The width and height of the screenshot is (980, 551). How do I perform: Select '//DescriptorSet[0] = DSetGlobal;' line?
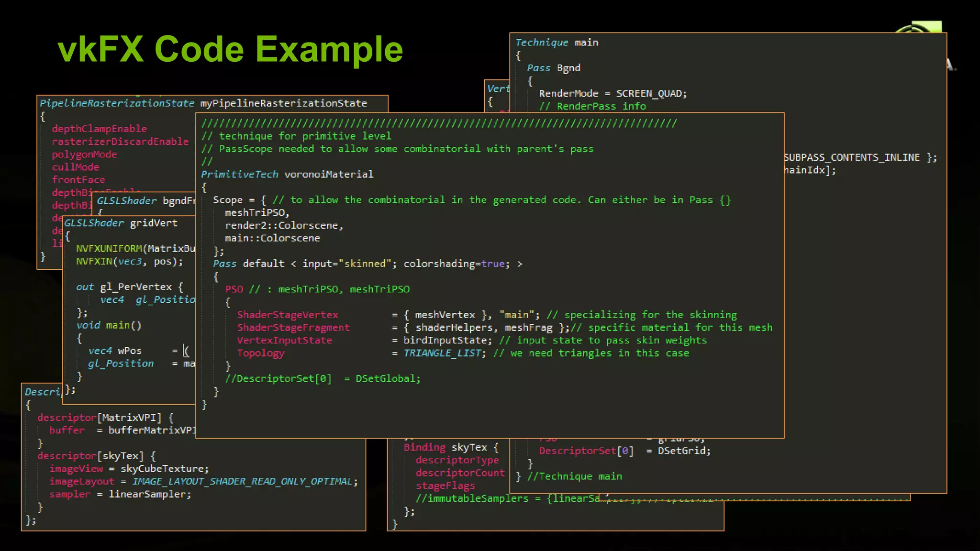(x=323, y=379)
